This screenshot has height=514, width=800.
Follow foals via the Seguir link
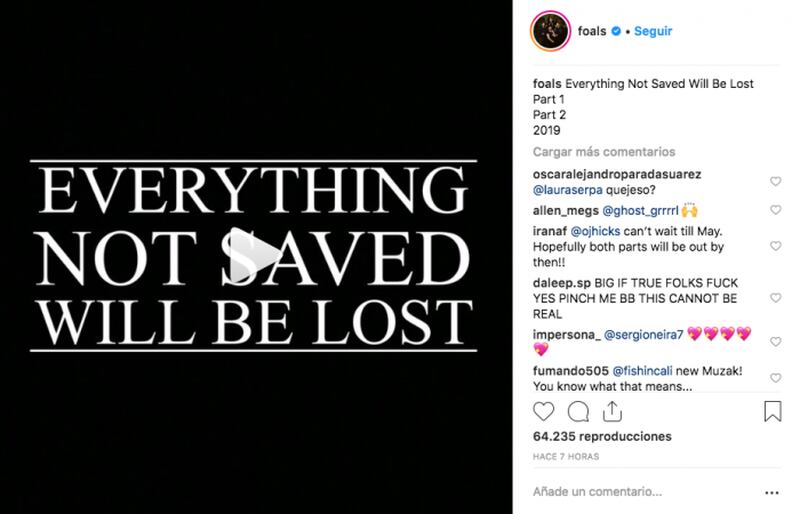click(x=653, y=31)
